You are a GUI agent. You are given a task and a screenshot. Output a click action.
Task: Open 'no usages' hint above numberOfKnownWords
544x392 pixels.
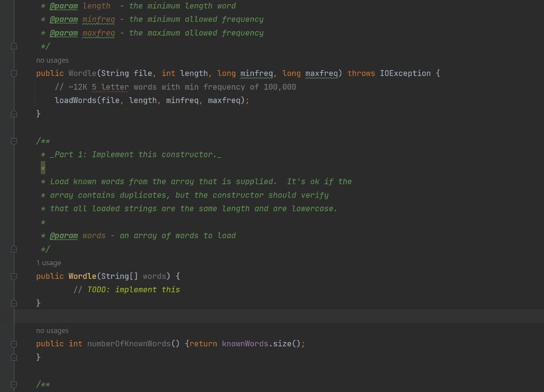pos(53,331)
